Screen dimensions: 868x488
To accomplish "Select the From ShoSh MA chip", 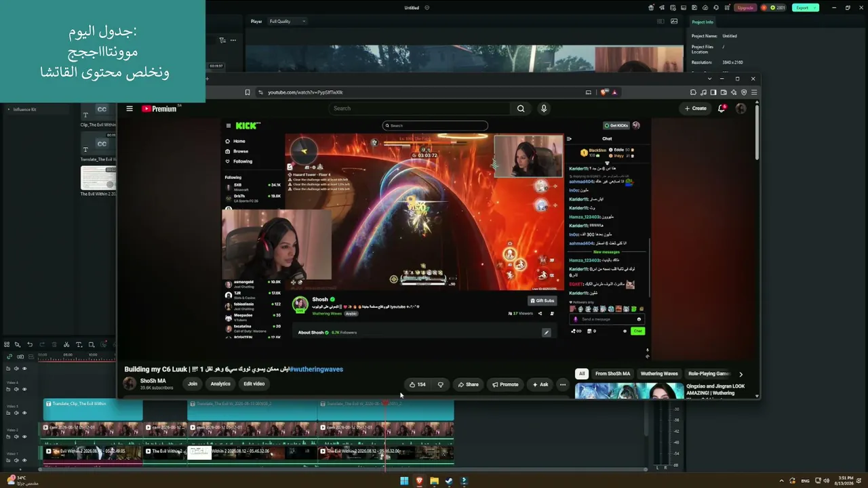I will [612, 373].
